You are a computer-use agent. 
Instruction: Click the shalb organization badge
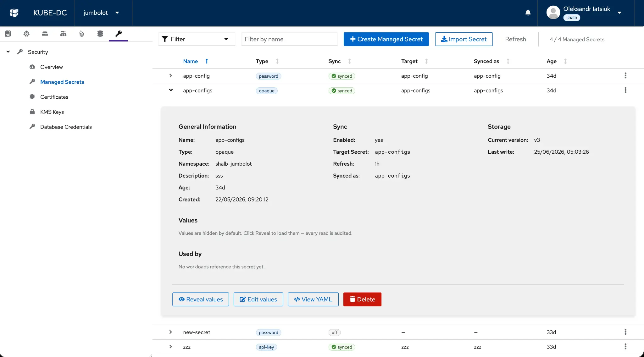pyautogui.click(x=571, y=18)
